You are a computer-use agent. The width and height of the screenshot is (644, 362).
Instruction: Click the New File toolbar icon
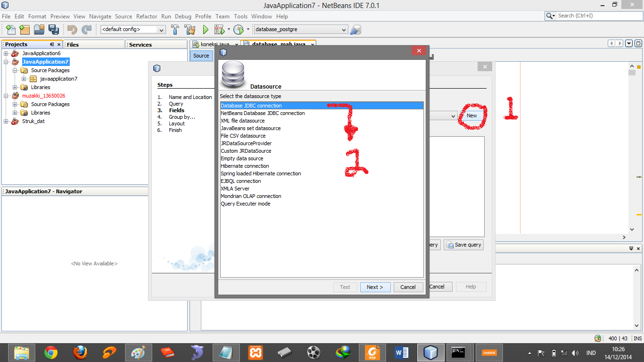coord(10,29)
